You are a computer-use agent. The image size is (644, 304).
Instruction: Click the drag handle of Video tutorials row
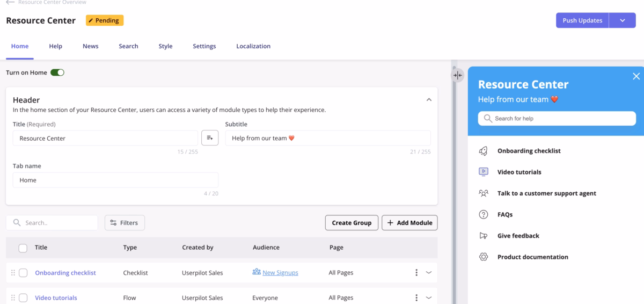(x=13, y=298)
